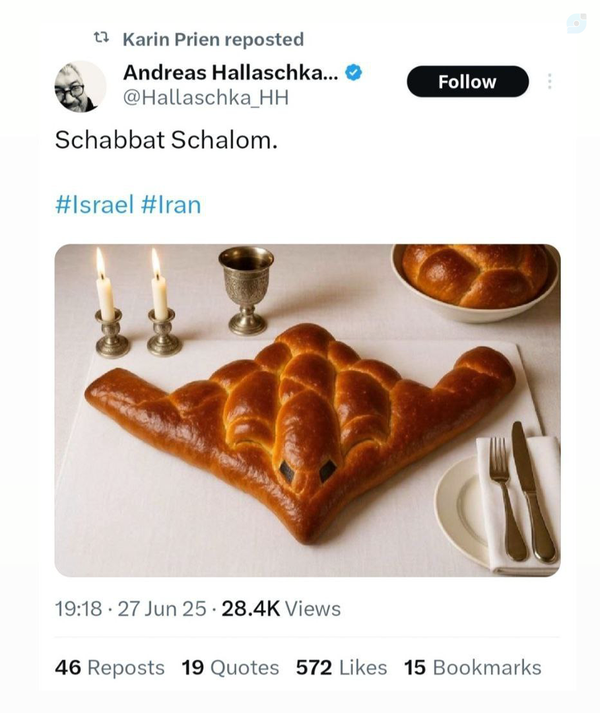The width and height of the screenshot is (600, 713).
Task: Click the 15 Bookmarks count
Action: point(472,668)
